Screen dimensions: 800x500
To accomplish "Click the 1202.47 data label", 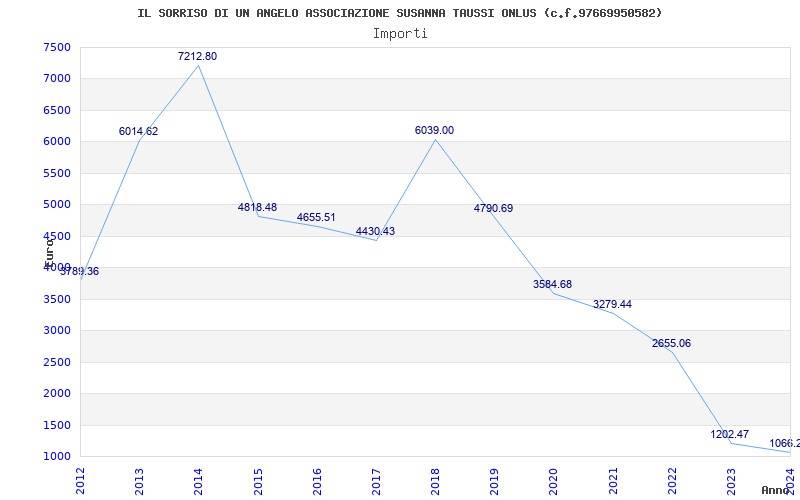I will pos(730,435).
